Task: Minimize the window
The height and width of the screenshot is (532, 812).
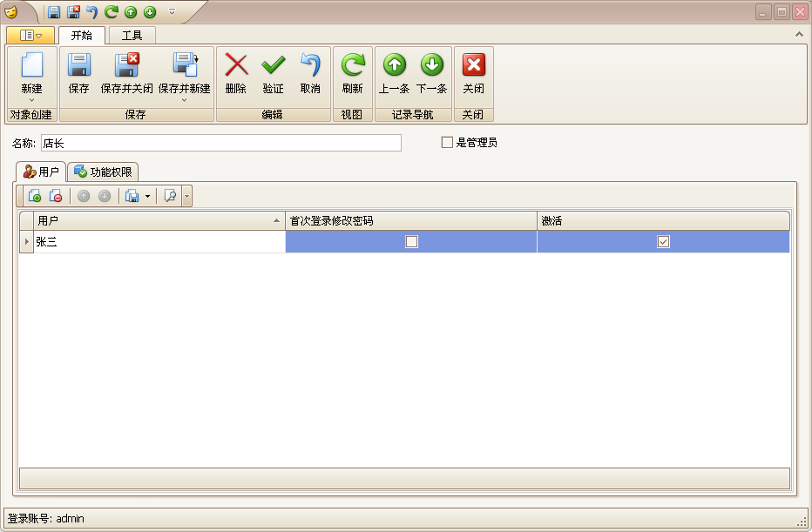Action: tap(763, 12)
